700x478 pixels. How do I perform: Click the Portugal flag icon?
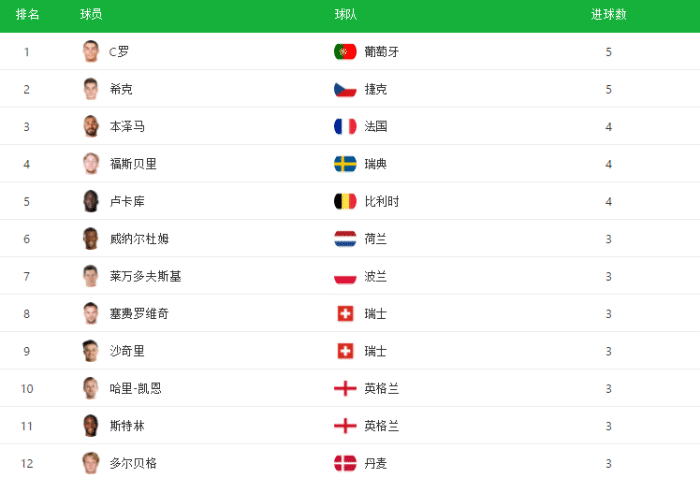click(345, 52)
